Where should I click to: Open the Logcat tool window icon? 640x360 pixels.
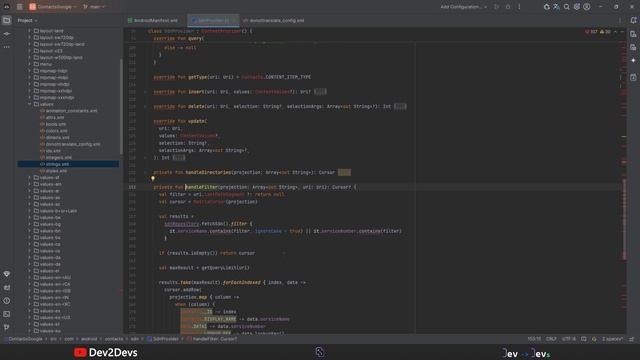point(7,287)
